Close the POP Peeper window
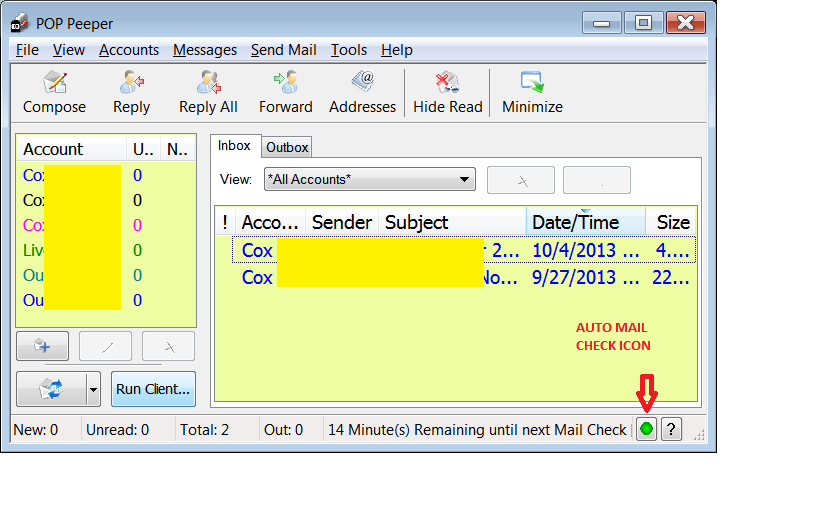This screenshot has height=519, width=830. (x=685, y=23)
